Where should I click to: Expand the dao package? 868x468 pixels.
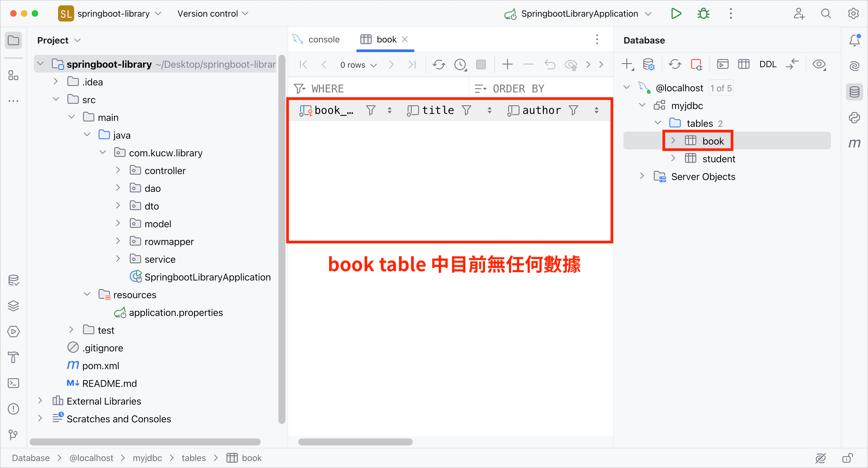pyautogui.click(x=118, y=188)
